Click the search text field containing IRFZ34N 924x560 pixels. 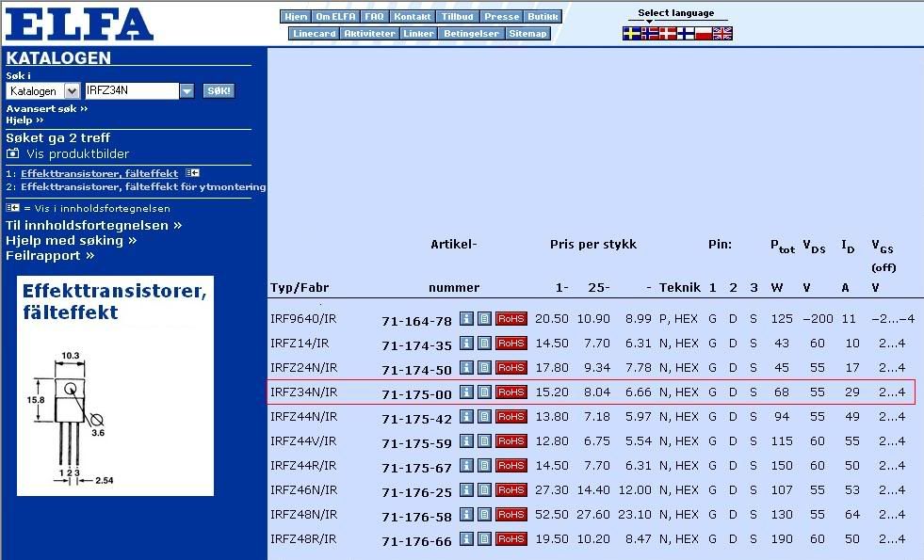(132, 90)
